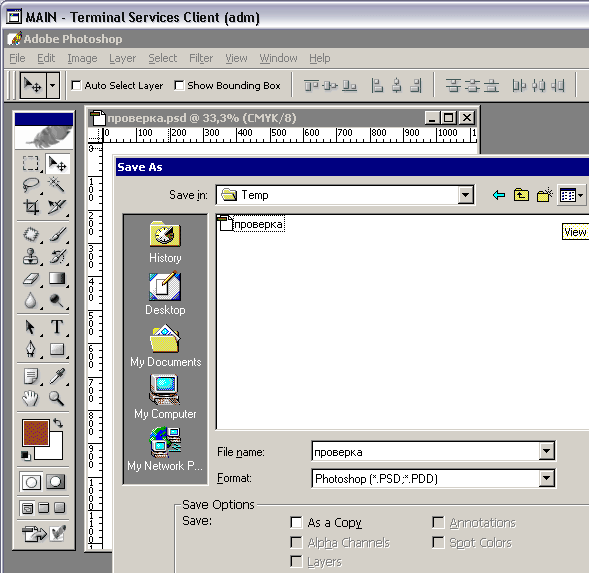Open My Documents in places bar
This screenshot has height=573, width=589.
click(165, 346)
